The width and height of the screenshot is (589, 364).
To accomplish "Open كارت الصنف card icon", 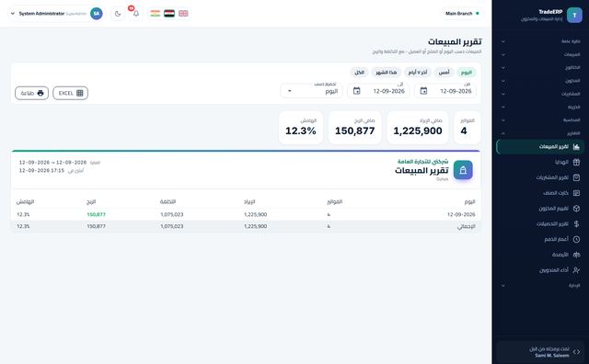I will (x=576, y=193).
